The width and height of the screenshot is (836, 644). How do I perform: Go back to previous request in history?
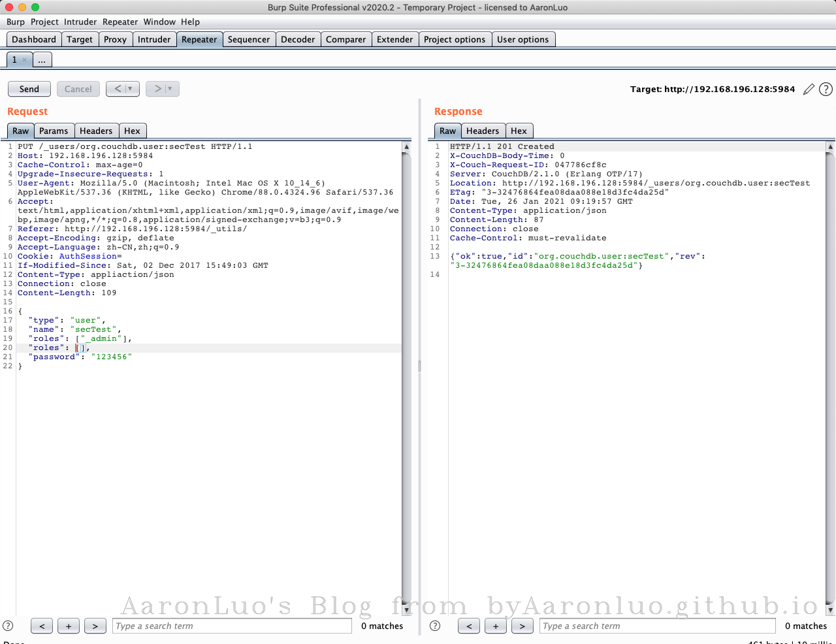(x=118, y=89)
